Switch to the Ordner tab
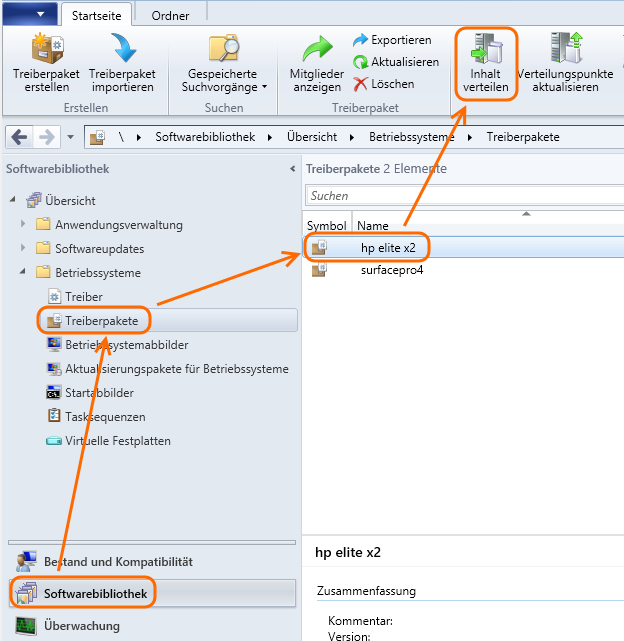This screenshot has height=641, width=624. coord(170,15)
